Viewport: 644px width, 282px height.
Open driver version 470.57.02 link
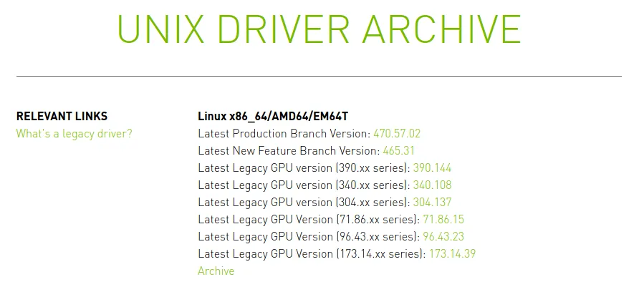pyautogui.click(x=397, y=133)
